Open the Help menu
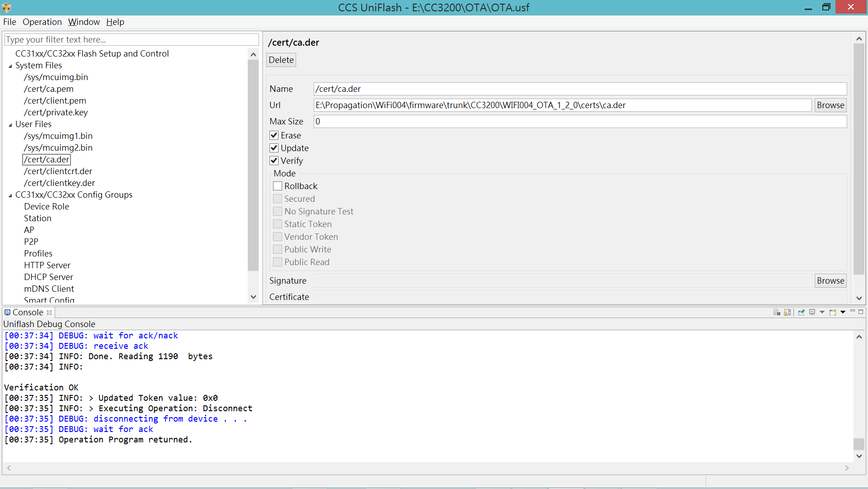 pyautogui.click(x=115, y=22)
